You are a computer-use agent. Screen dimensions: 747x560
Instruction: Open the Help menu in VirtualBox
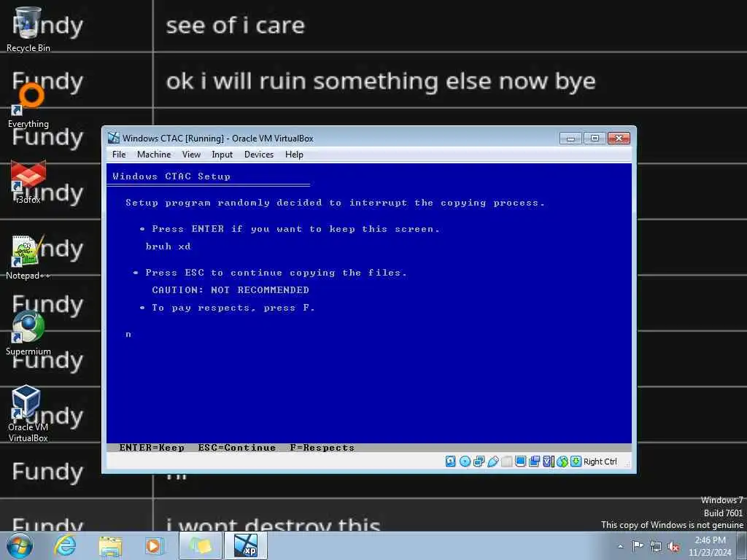pos(294,155)
